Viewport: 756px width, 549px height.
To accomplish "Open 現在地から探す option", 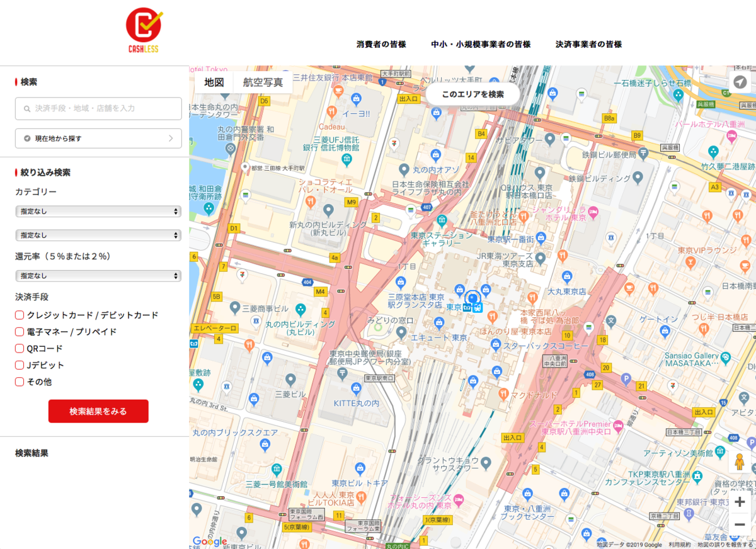I will click(x=98, y=139).
